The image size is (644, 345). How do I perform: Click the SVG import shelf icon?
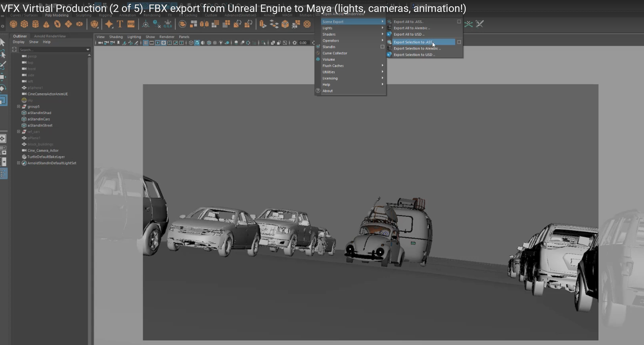(131, 24)
